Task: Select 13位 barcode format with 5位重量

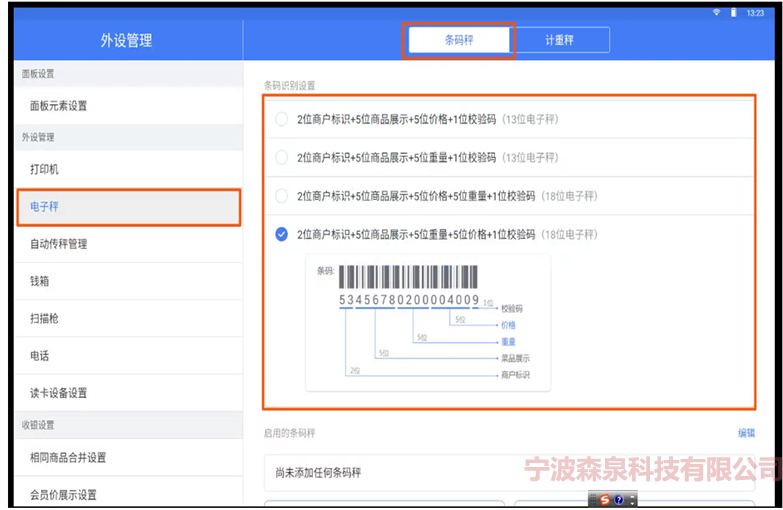Action: (x=282, y=157)
